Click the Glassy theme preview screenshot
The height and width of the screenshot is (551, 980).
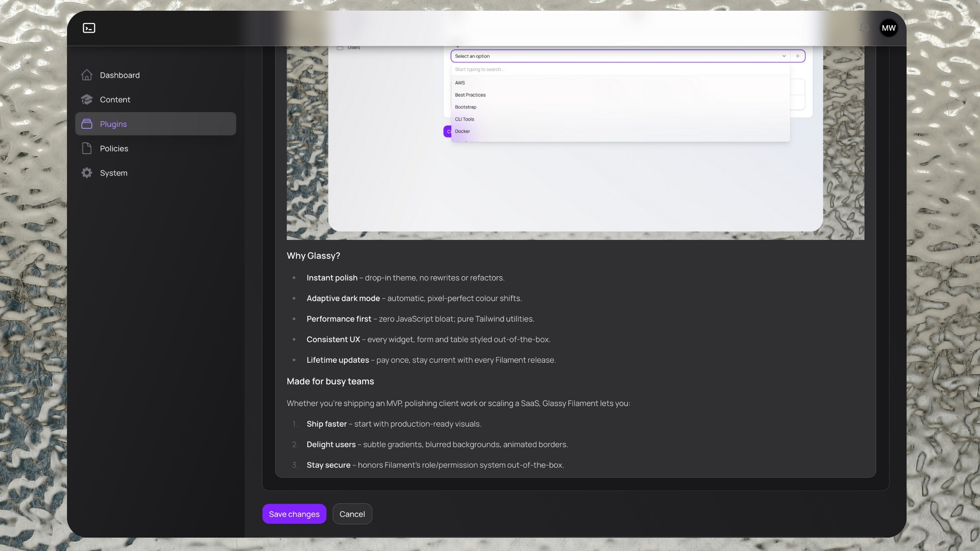tap(575, 143)
